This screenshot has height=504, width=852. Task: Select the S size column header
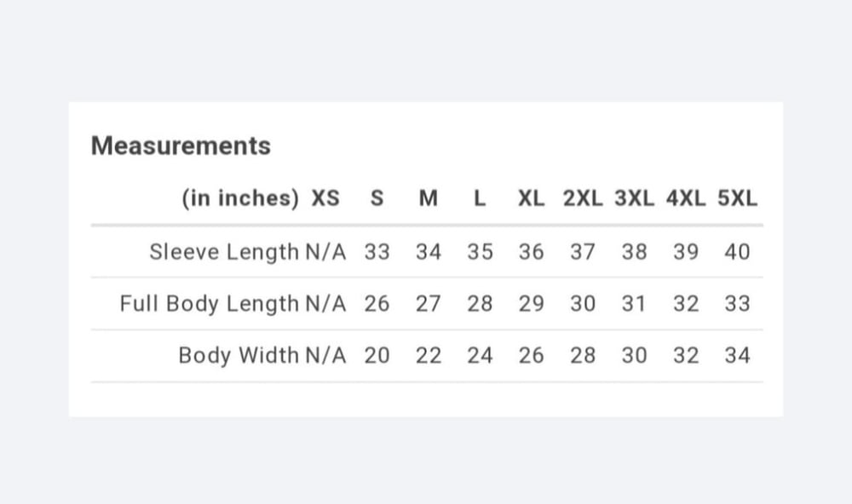tap(377, 198)
